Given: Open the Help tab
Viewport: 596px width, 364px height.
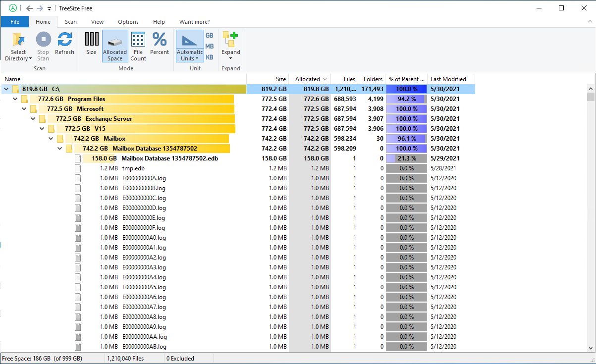Looking at the screenshot, I should 159,22.
